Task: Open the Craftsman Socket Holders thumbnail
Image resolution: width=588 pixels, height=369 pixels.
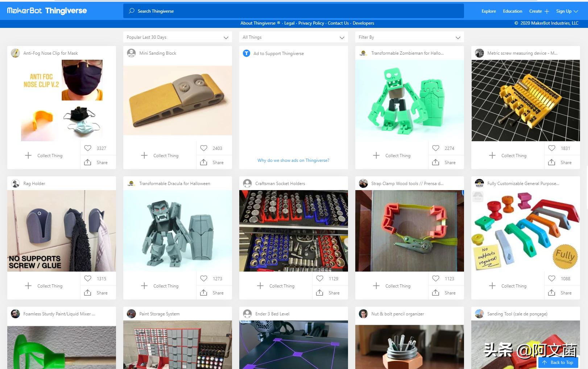Action: [x=293, y=231]
